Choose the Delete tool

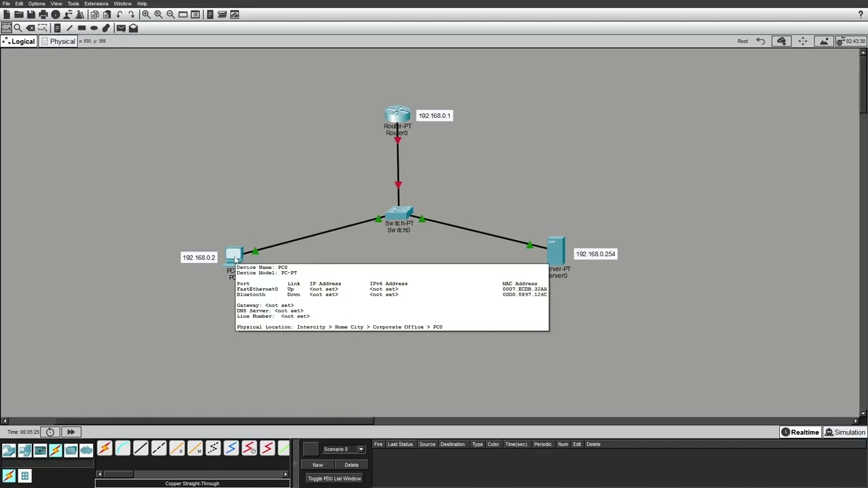(31, 28)
